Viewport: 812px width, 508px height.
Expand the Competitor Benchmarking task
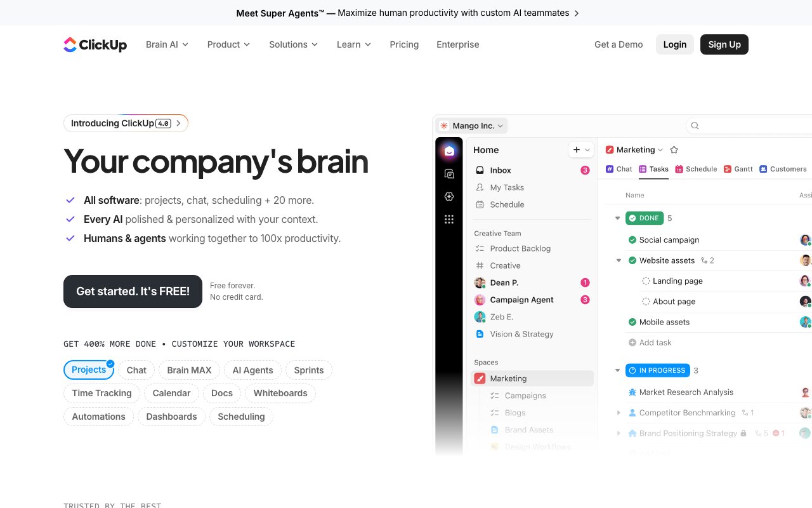pos(619,413)
